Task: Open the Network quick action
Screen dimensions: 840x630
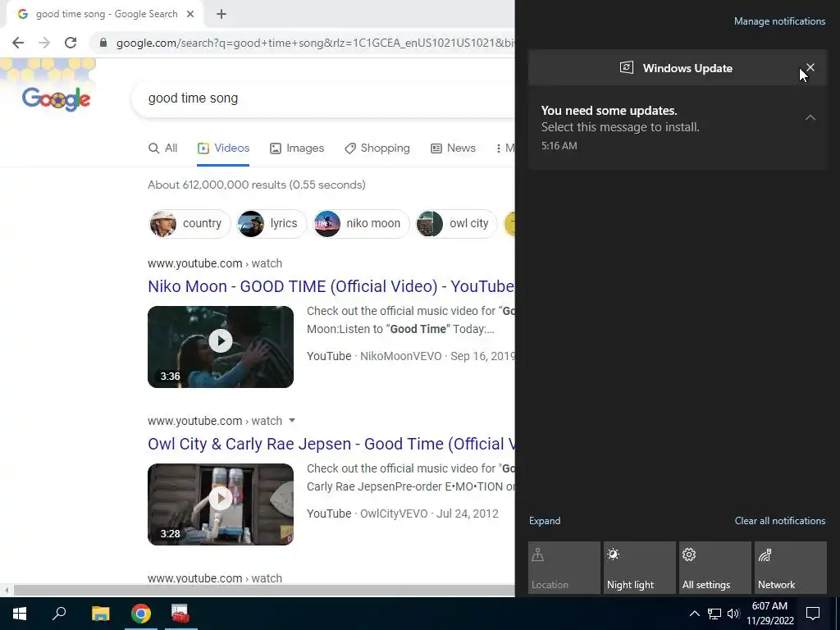Action: 791,568
